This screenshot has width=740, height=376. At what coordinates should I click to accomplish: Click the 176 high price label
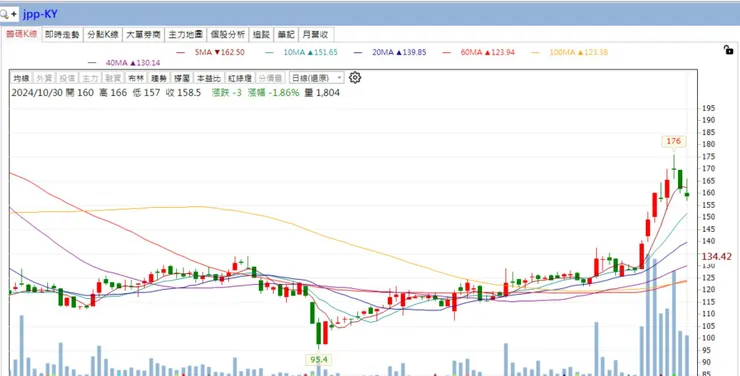pyautogui.click(x=673, y=141)
